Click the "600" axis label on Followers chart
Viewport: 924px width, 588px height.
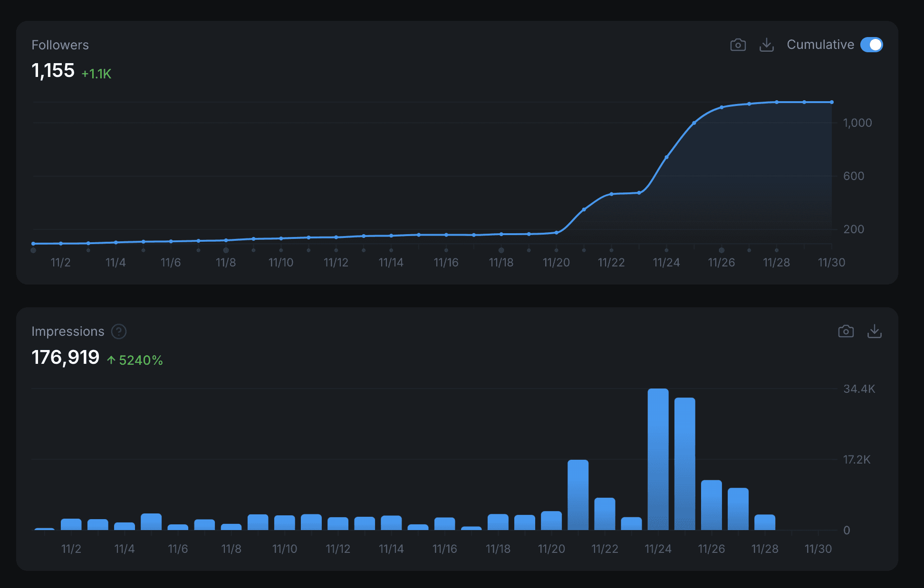click(x=854, y=176)
